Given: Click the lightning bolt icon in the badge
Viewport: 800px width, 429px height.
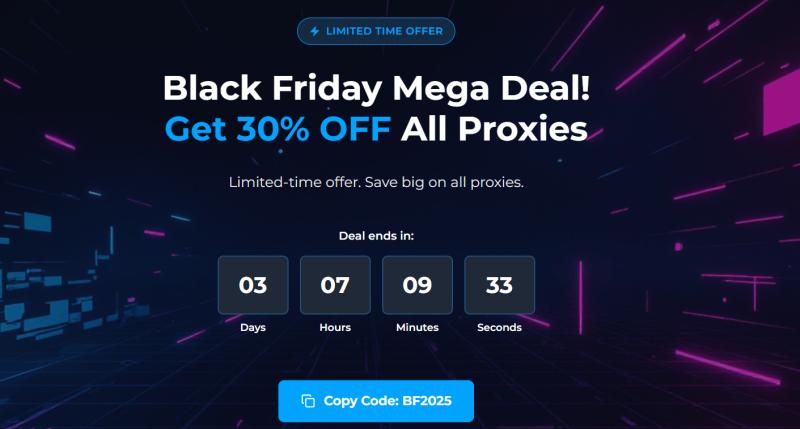Looking at the screenshot, I should click(x=315, y=32).
